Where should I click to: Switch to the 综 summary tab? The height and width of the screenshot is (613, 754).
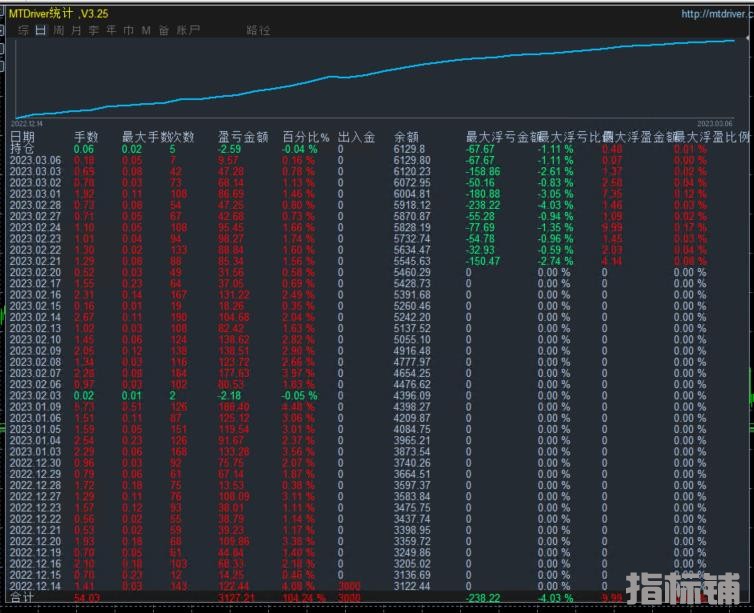tap(22, 30)
